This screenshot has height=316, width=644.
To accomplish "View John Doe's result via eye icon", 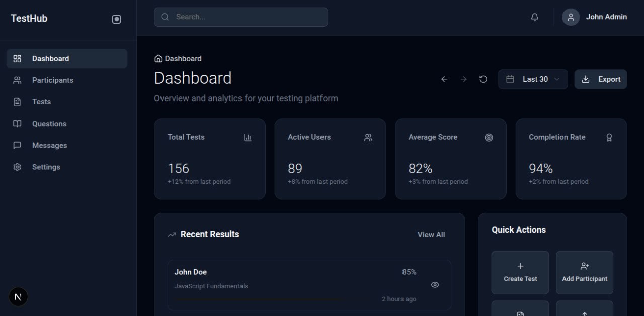I will [435, 285].
